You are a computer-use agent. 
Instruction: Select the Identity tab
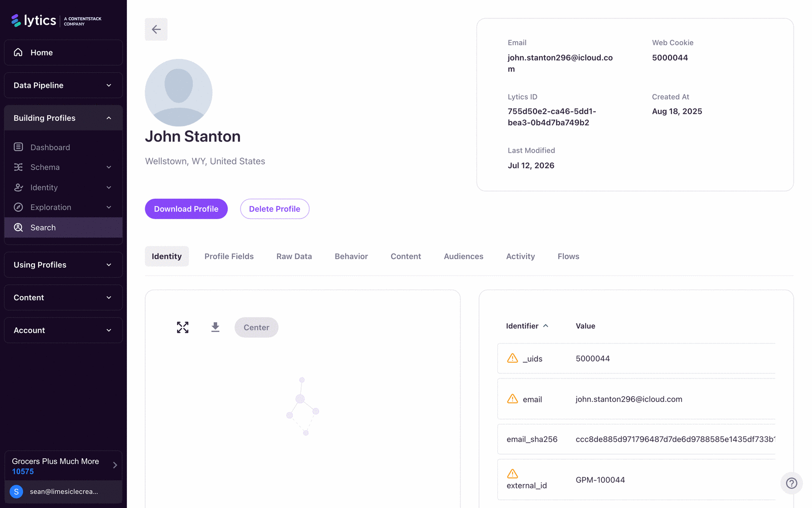tap(166, 257)
